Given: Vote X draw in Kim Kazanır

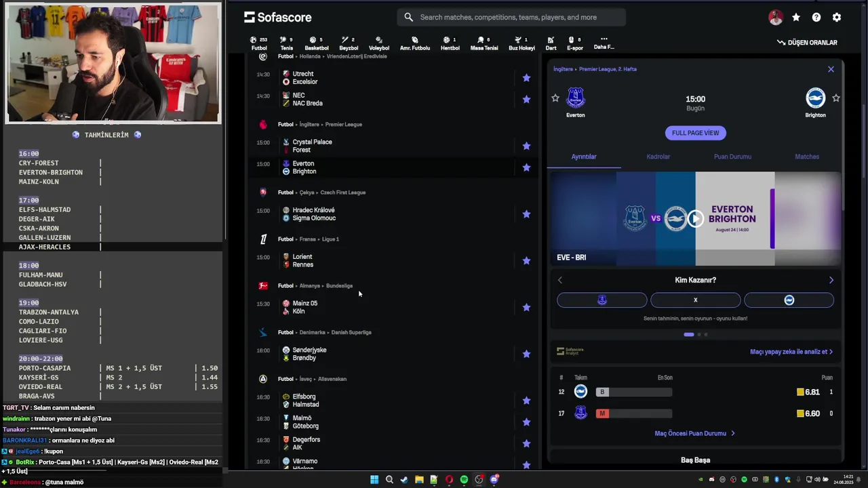Looking at the screenshot, I should coord(695,300).
